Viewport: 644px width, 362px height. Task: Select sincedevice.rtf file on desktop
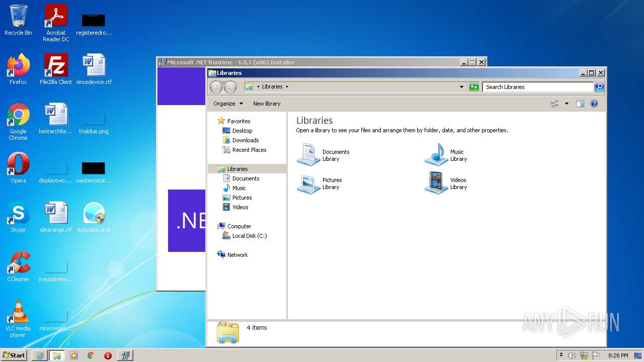94,69
